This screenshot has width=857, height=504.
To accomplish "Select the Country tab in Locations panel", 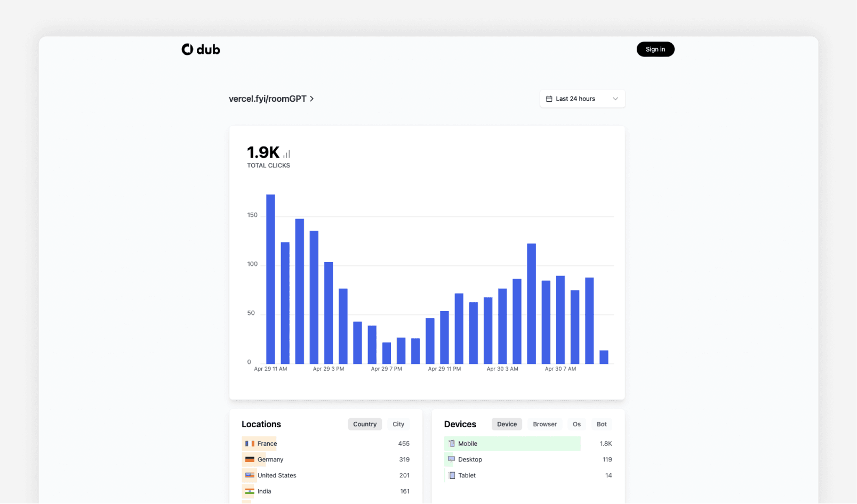I will click(x=365, y=424).
